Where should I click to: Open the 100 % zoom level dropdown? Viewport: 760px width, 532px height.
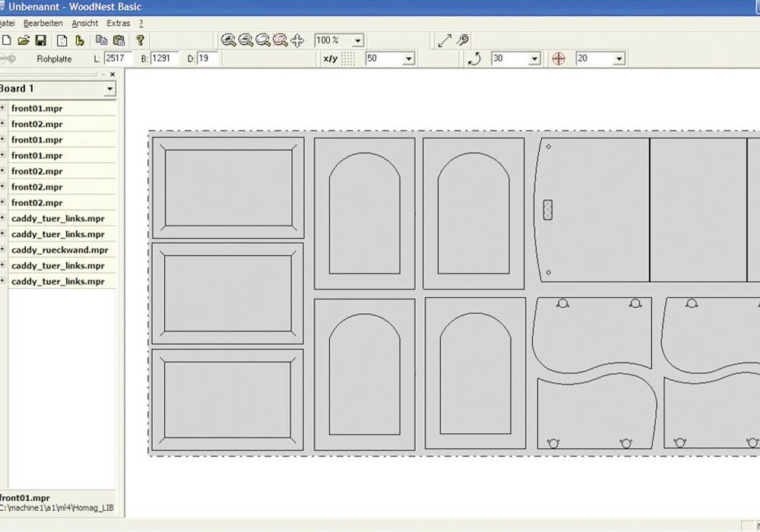(358, 41)
